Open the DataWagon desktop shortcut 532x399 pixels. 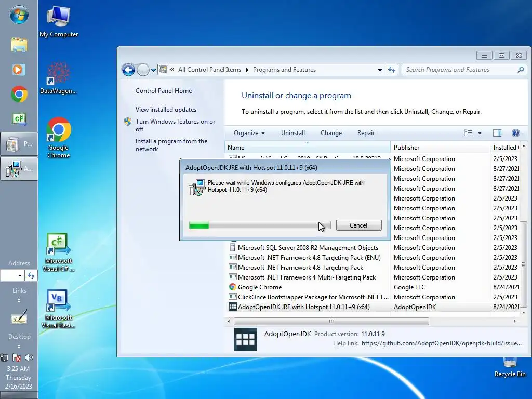click(x=58, y=78)
